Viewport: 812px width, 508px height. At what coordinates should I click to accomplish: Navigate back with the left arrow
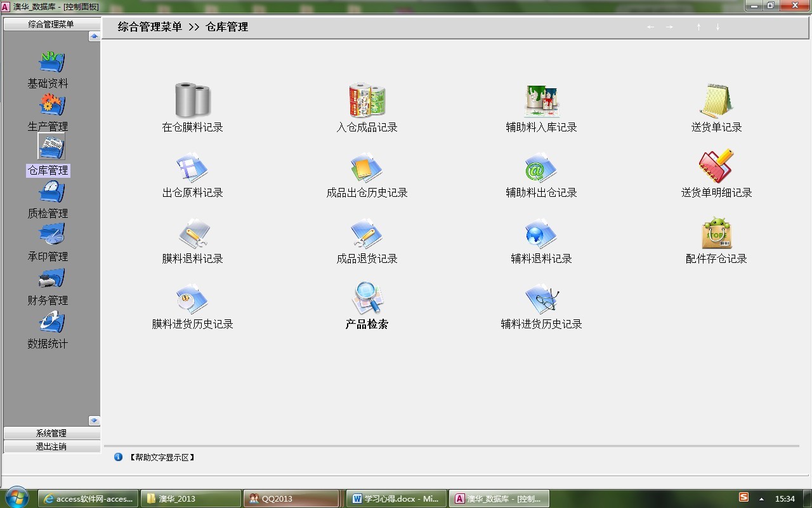click(650, 27)
